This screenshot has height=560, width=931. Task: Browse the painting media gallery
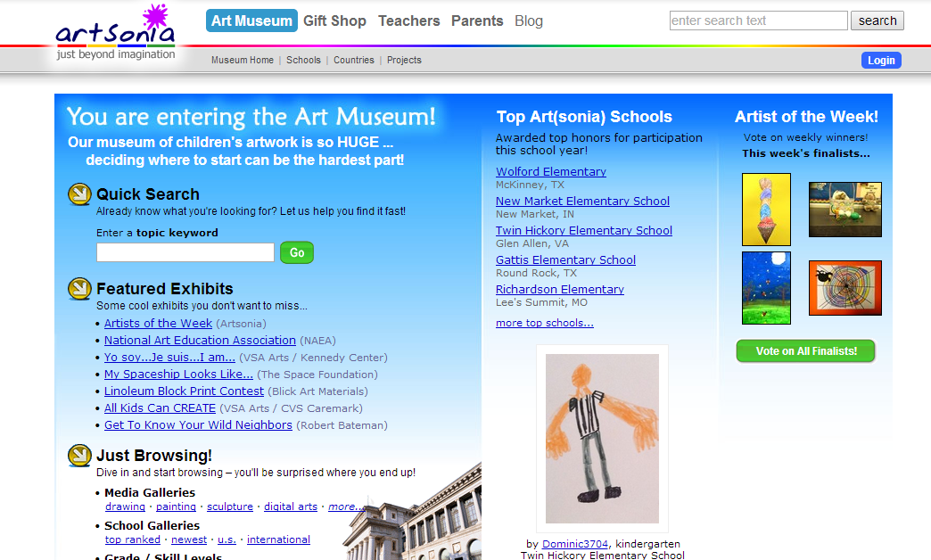(x=176, y=506)
